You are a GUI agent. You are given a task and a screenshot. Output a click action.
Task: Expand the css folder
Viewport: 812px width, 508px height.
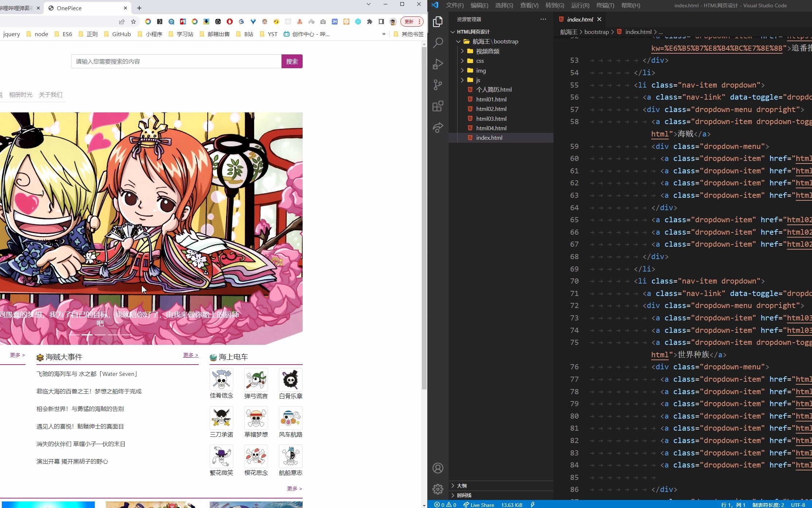coord(480,61)
